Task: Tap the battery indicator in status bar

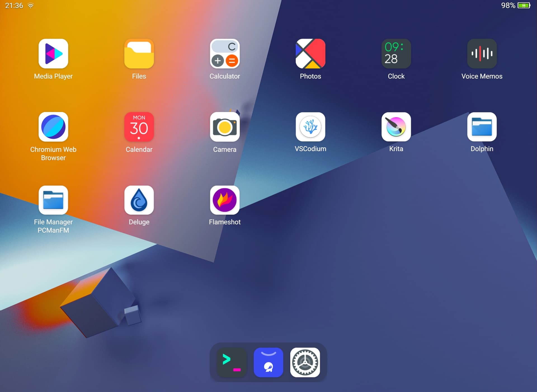Action: [524, 5]
